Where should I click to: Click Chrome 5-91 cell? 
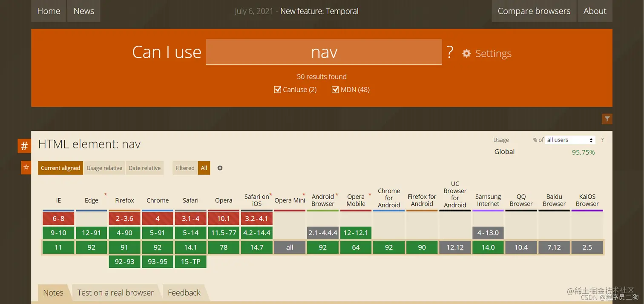click(x=158, y=233)
